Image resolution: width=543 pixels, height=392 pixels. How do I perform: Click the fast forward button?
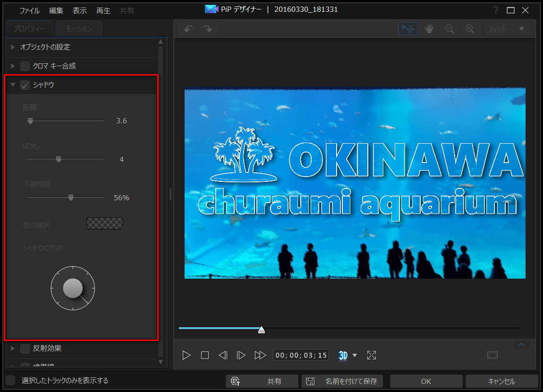click(260, 355)
